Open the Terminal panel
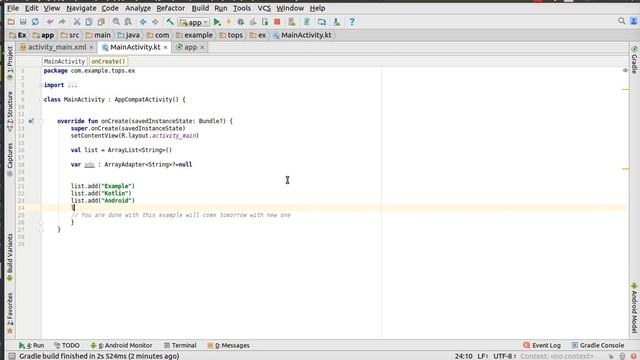Viewport: 640px width, 360px height. (x=180, y=345)
